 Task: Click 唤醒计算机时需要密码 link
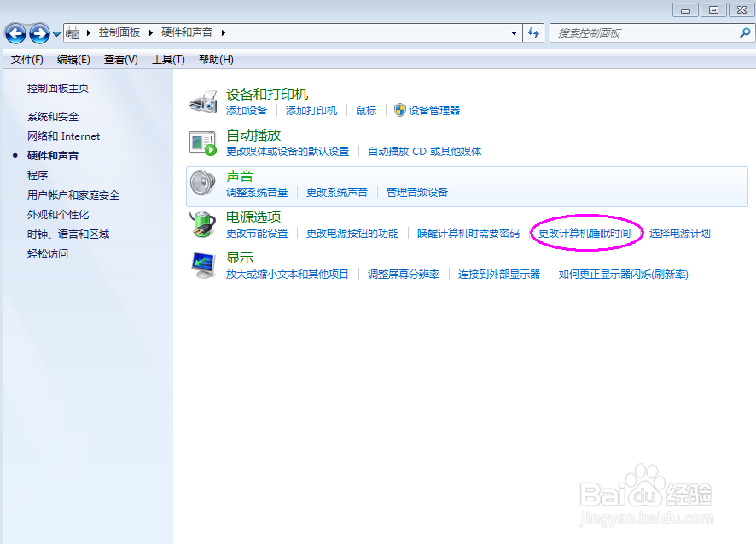pos(468,234)
